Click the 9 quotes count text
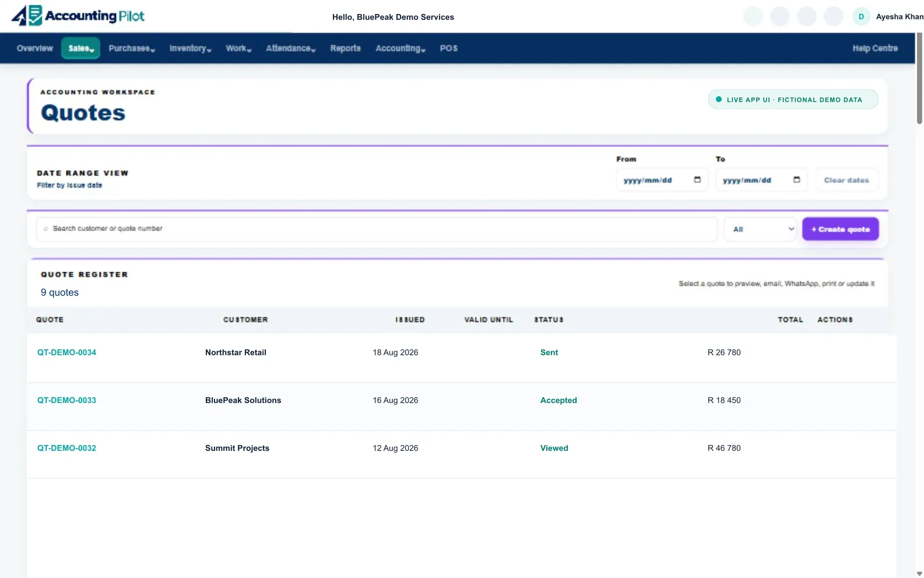Viewport: 924px width, 578px height. click(x=59, y=292)
